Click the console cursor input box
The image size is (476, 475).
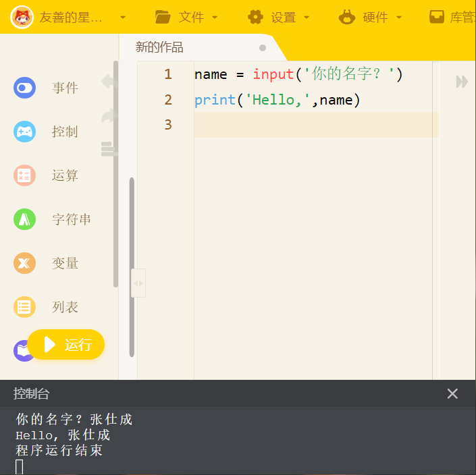click(x=19, y=467)
